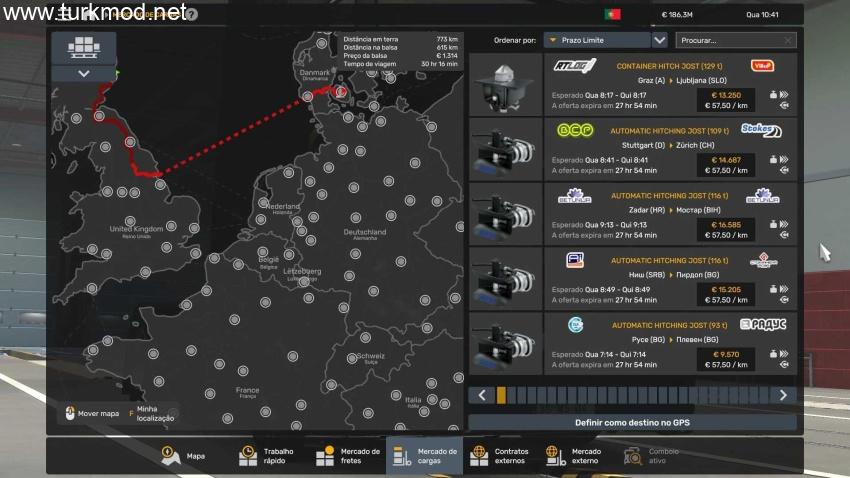This screenshot has height=478, width=850.
Task: Click the round teal logo in Русе job
Action: pyautogui.click(x=575, y=325)
